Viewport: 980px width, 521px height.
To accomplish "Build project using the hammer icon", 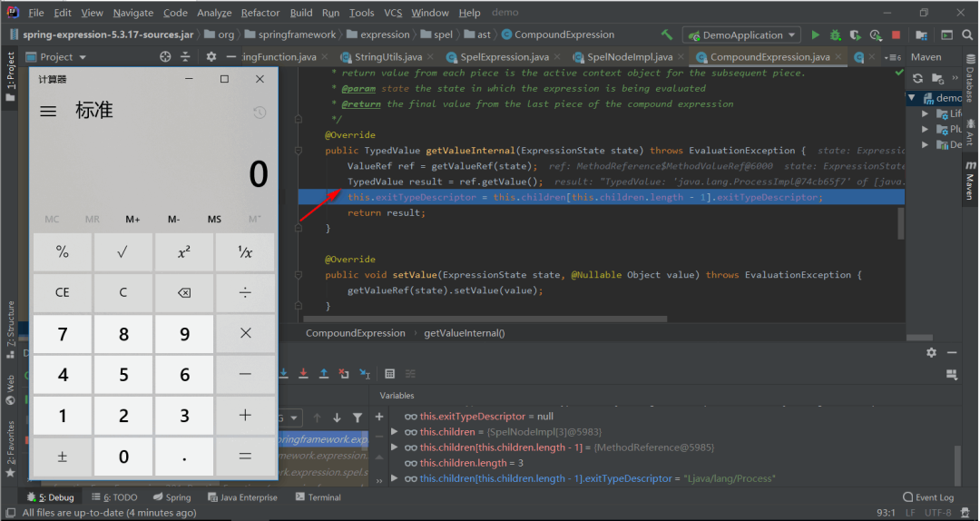I will click(667, 35).
